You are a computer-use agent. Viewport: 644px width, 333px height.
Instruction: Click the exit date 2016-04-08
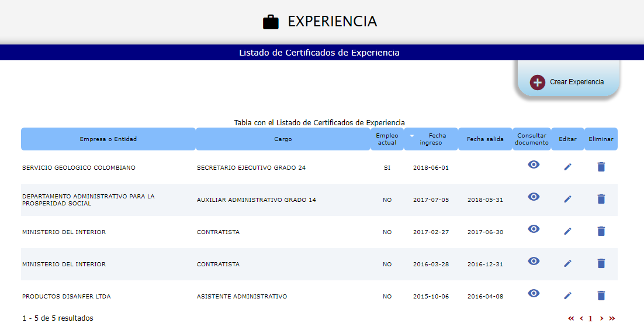pyautogui.click(x=485, y=296)
